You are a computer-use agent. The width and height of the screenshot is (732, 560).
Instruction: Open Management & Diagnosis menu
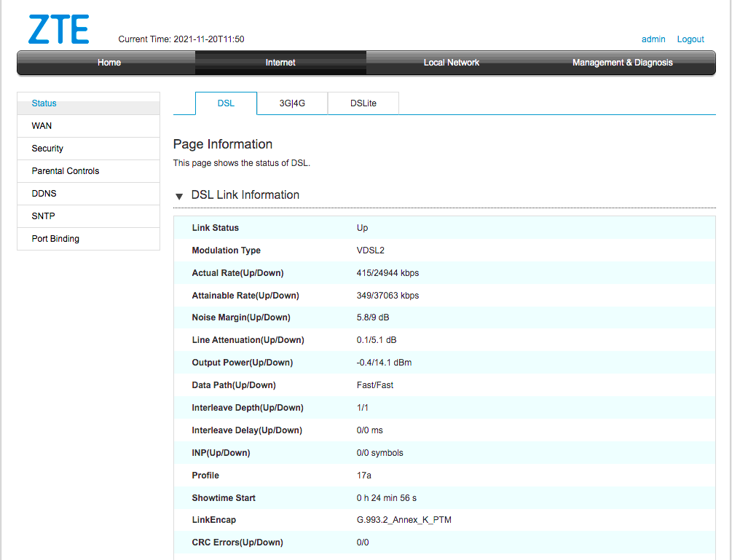coord(622,63)
